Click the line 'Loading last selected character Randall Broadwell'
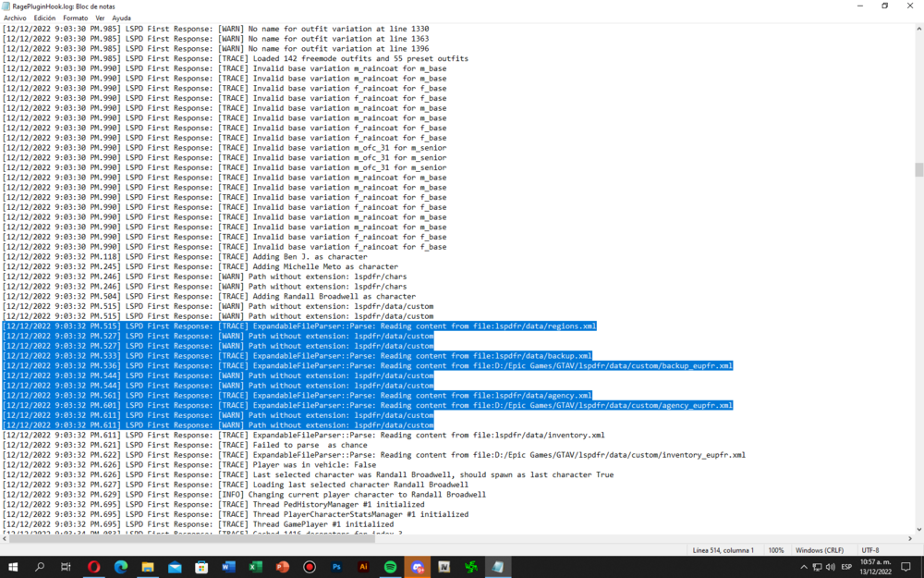Viewport: 924px width, 578px height. (x=236, y=485)
